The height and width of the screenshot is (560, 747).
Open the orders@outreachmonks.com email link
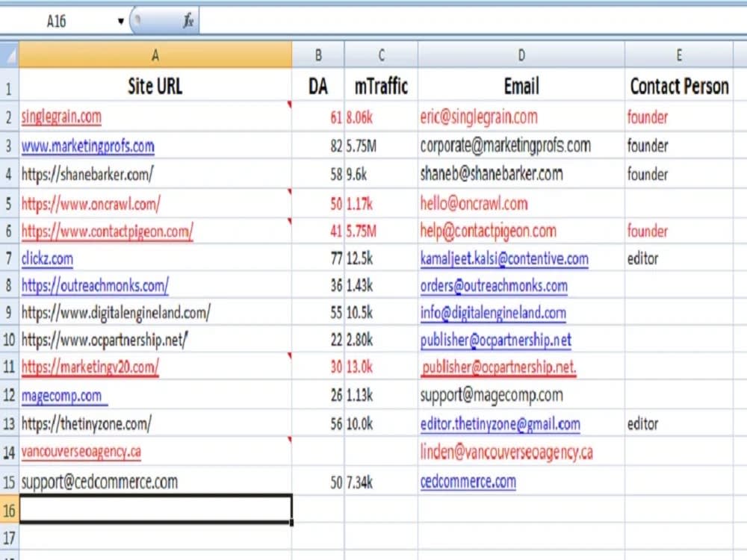[494, 286]
